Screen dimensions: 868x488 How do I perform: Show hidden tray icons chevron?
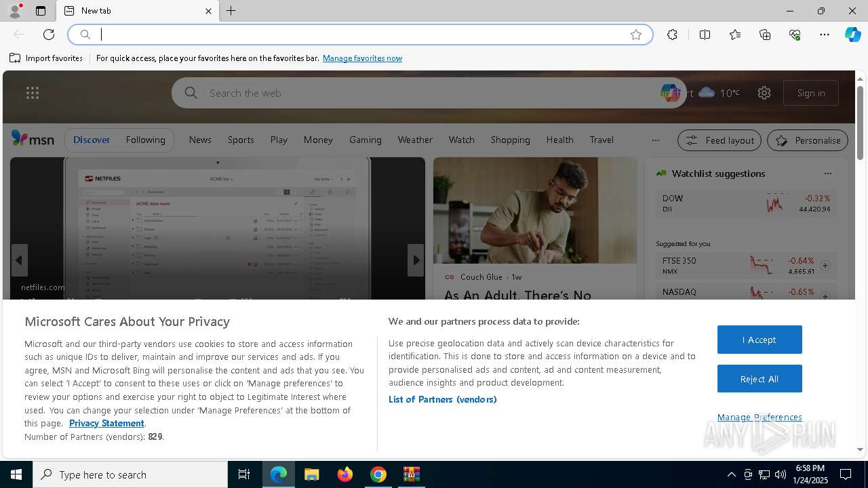[x=732, y=474]
